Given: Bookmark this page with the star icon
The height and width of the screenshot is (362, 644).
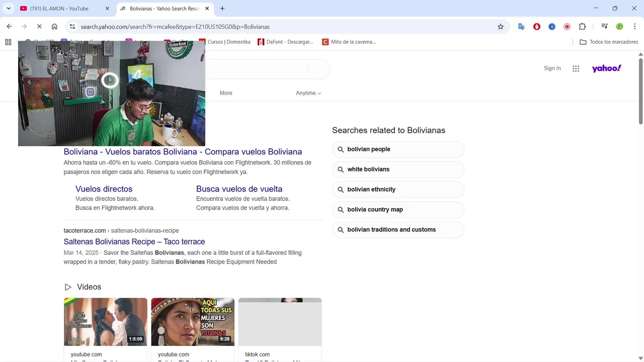Looking at the screenshot, I should pos(501,27).
